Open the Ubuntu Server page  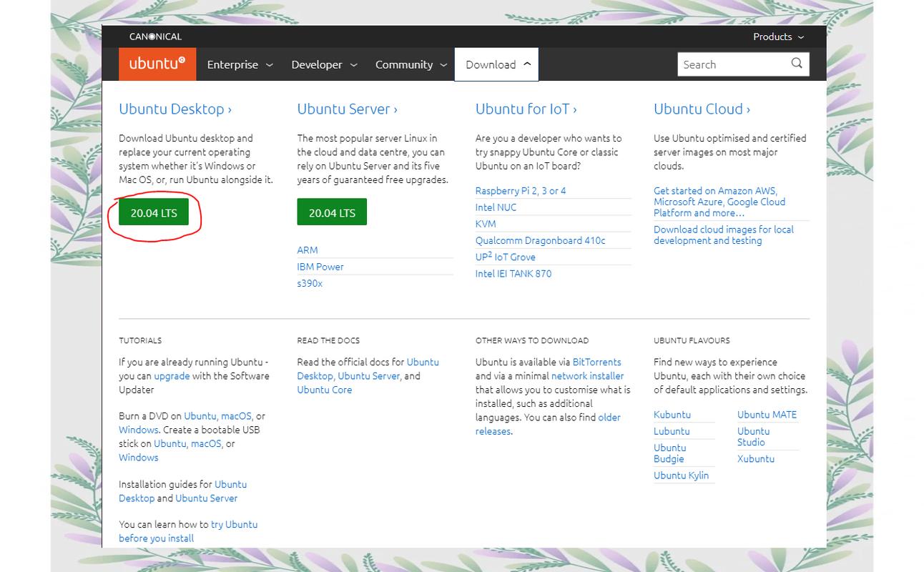[x=343, y=109]
